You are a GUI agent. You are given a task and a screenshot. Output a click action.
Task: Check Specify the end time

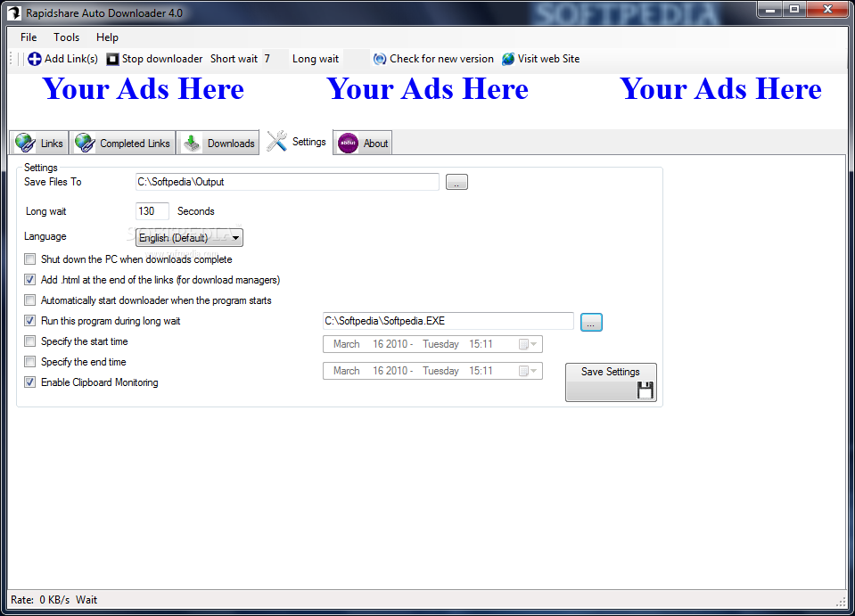pos(30,361)
